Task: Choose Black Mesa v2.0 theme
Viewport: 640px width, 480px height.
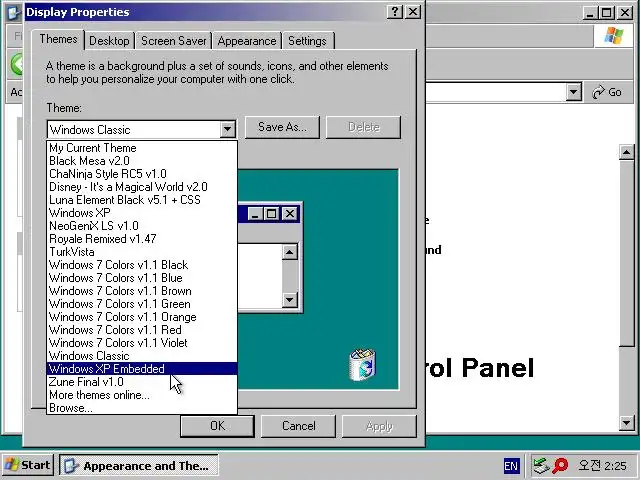Action: tap(142, 161)
